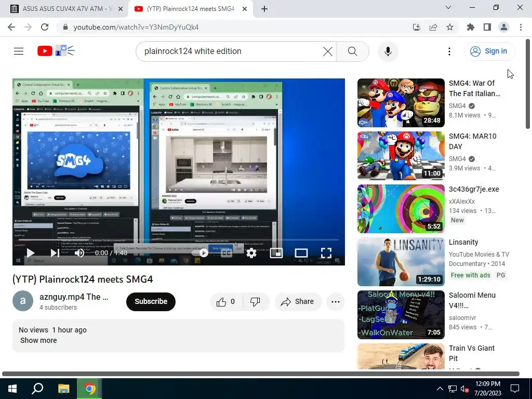Screen dimensions: 532x399
Task: Open Chrome three-dot menu
Action: pyautogui.click(x=521, y=27)
